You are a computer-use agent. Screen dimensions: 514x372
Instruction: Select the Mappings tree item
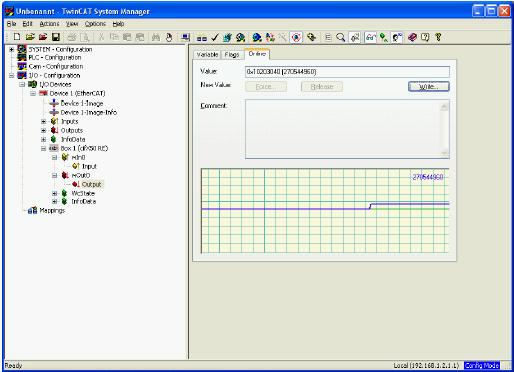[x=52, y=211]
